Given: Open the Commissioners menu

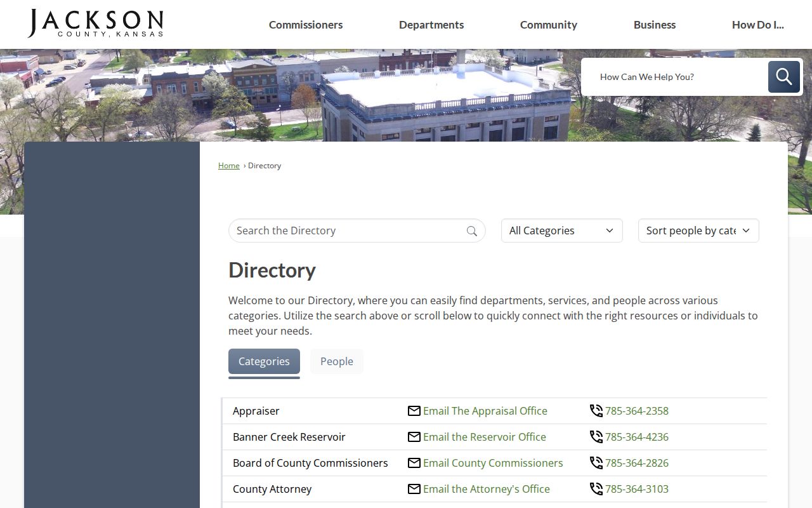Looking at the screenshot, I should pos(306,25).
